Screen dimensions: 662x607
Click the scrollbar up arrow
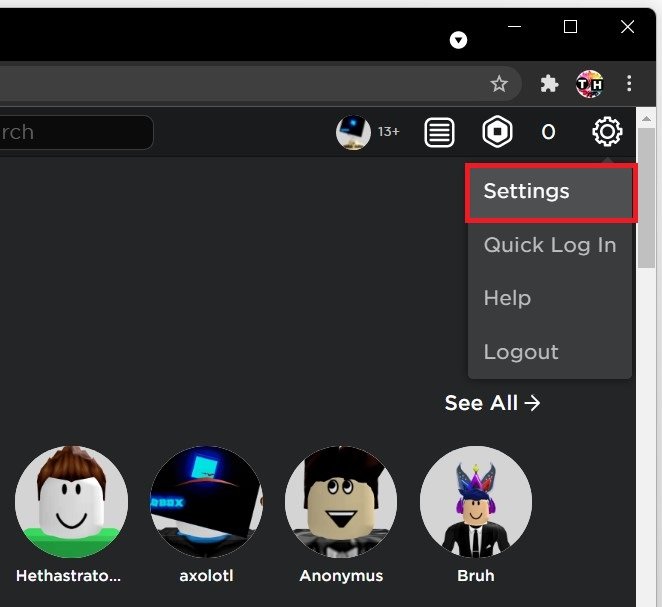[646, 119]
